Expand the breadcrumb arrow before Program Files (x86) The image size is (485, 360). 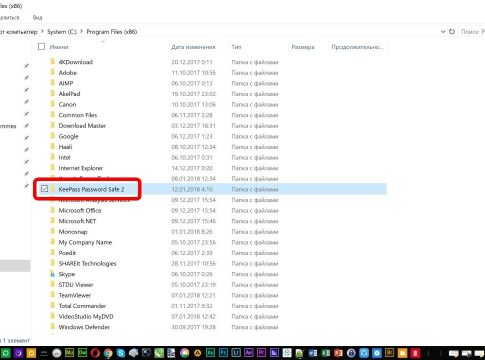coord(81,32)
